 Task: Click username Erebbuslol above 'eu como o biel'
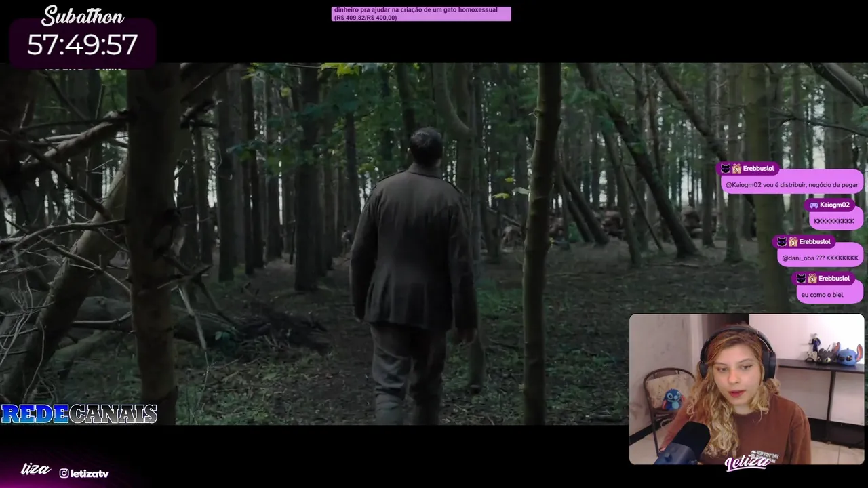[x=834, y=278]
